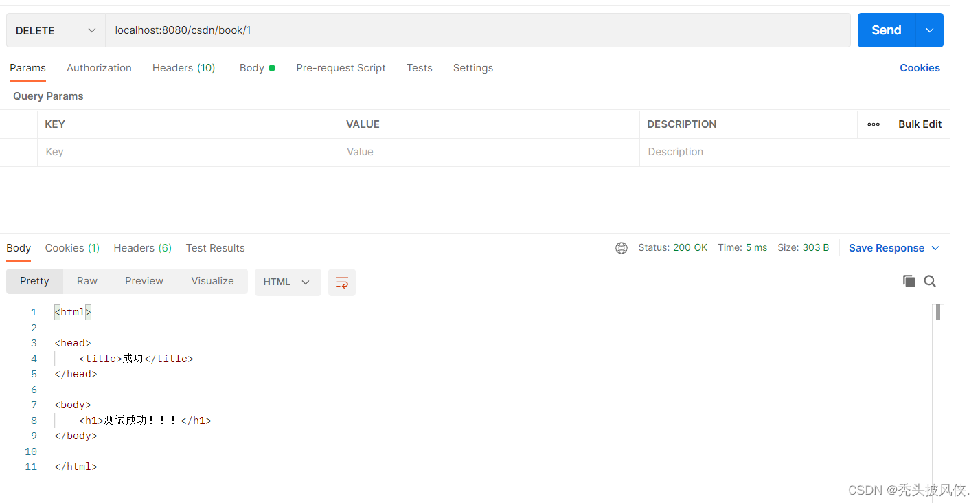Click the response vertical scrollbar thumb

pyautogui.click(x=937, y=312)
